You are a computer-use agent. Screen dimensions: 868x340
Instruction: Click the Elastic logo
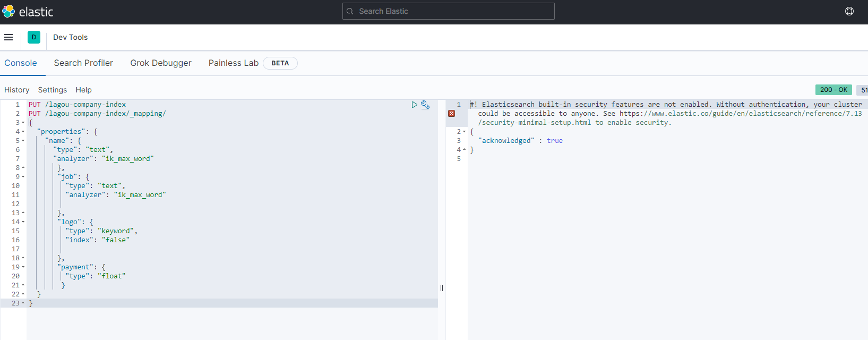28,12
